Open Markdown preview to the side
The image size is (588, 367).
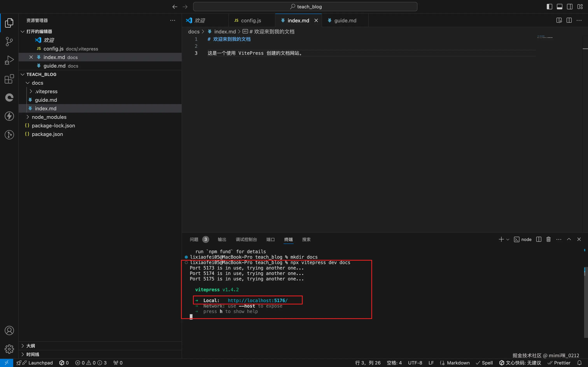click(559, 20)
